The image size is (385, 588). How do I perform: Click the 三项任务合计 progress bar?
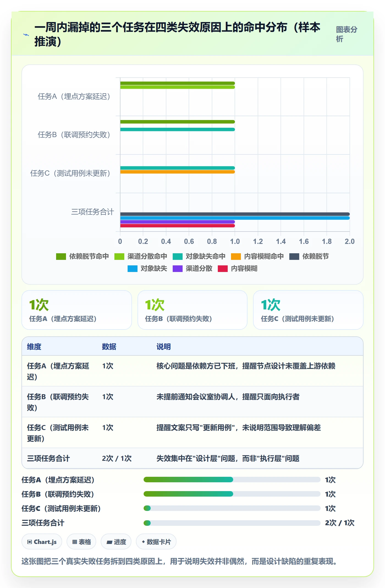232,523
